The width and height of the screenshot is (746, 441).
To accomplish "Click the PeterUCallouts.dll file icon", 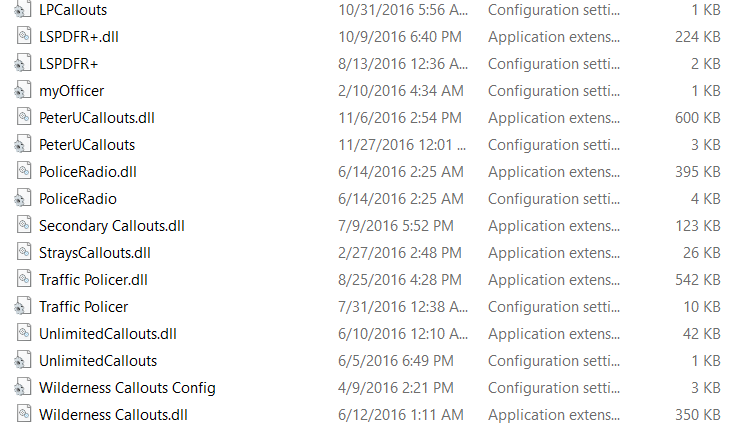I will point(23,117).
